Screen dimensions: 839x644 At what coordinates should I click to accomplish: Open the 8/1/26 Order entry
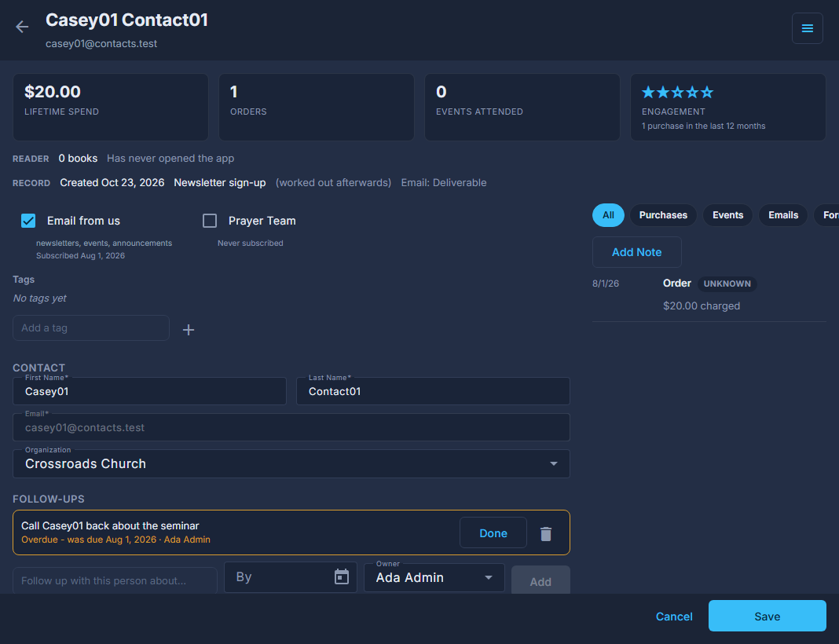coord(709,295)
